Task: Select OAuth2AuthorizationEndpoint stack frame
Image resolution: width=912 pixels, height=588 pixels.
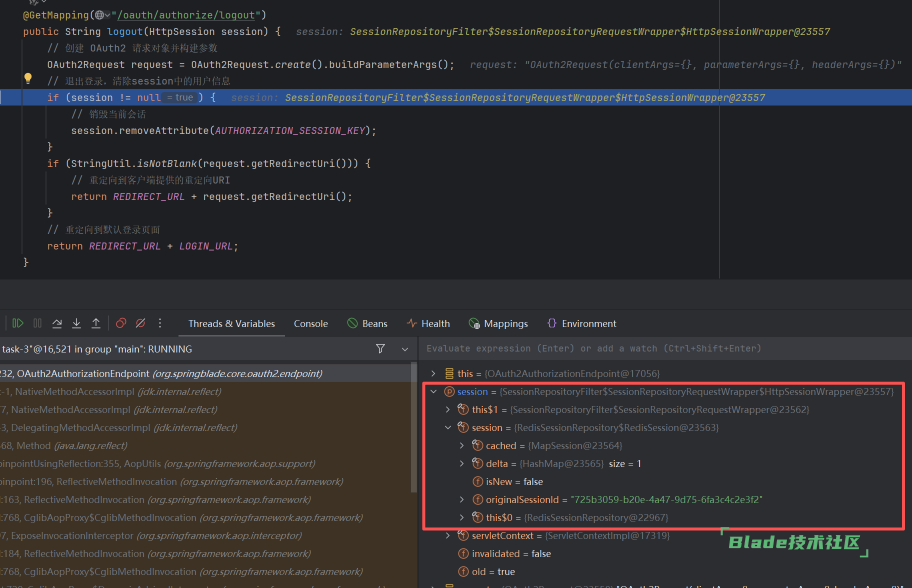Action: [x=205, y=373]
